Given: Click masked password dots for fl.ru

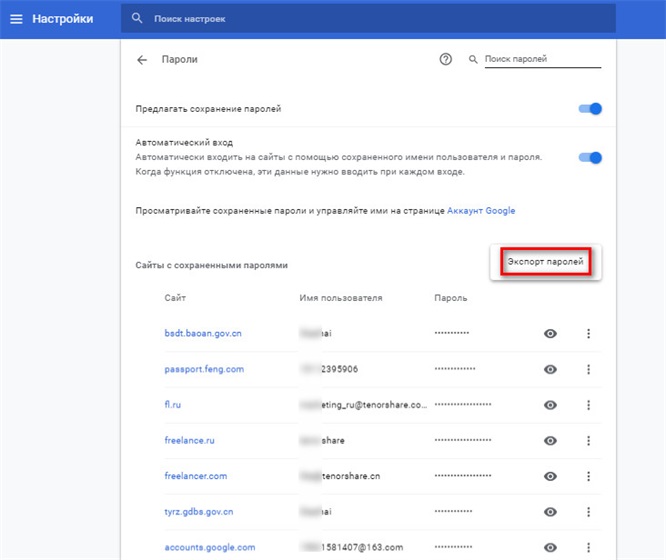Looking at the screenshot, I should pos(463,404).
